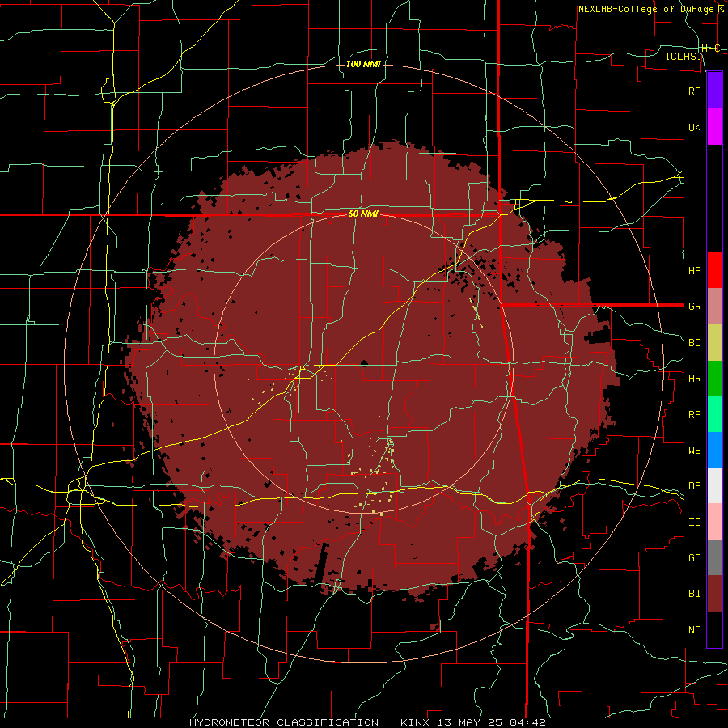The image size is (728, 728).
Task: Click the mint green RA swatch
Action: coord(714,414)
